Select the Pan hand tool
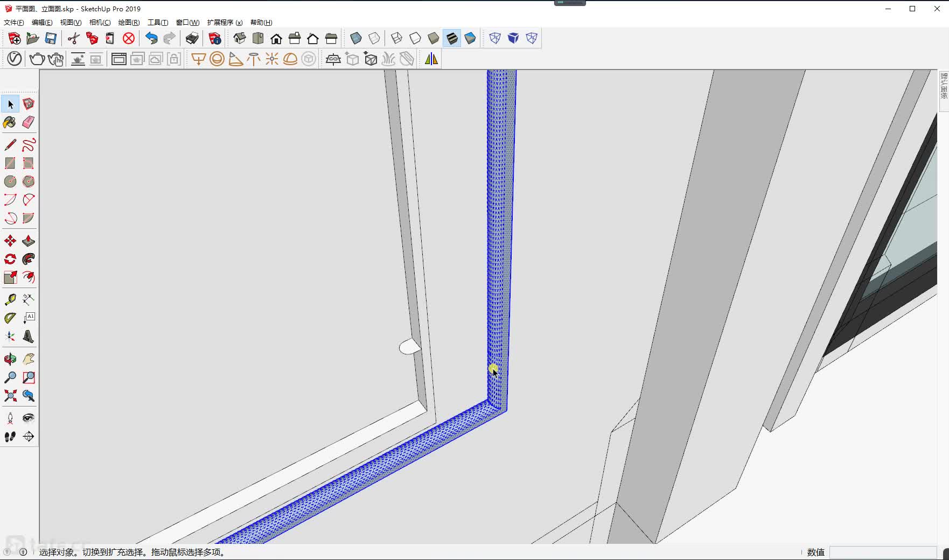The height and width of the screenshot is (560, 949). tap(29, 359)
